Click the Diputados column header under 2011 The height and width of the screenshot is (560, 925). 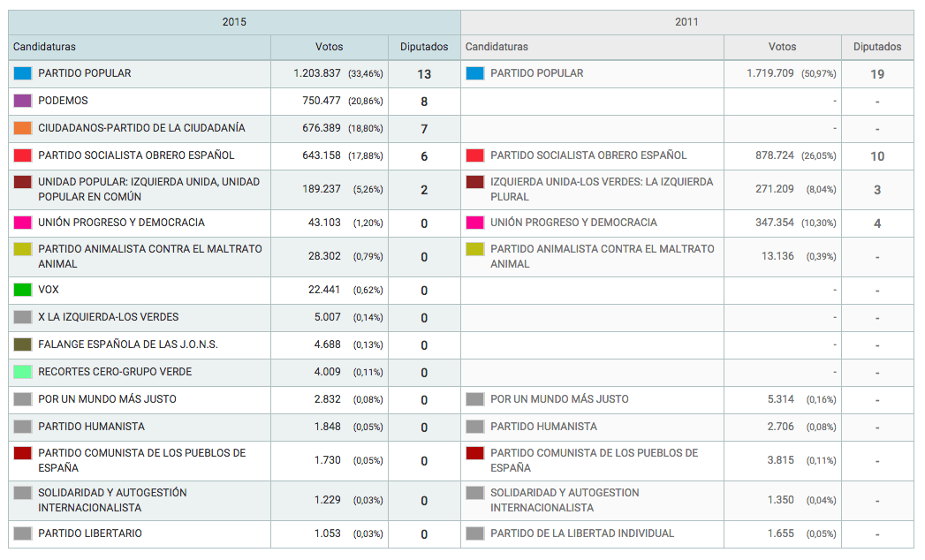[x=877, y=47]
